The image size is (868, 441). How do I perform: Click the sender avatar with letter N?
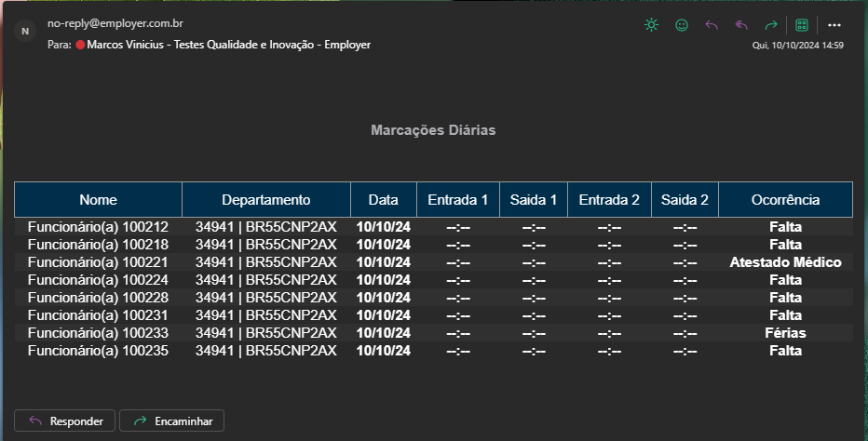click(x=25, y=31)
